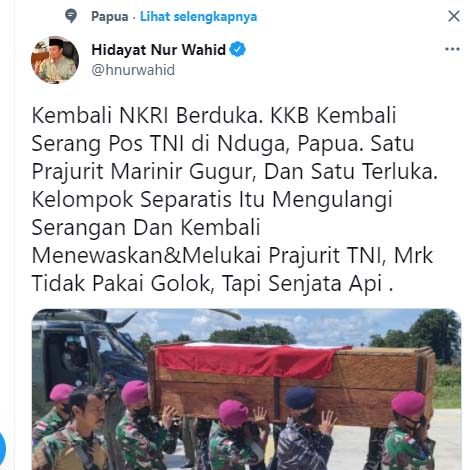This screenshot has width=472, height=470.
Task: Click the soldier wearing the dark blue beret
Action: click(302, 430)
